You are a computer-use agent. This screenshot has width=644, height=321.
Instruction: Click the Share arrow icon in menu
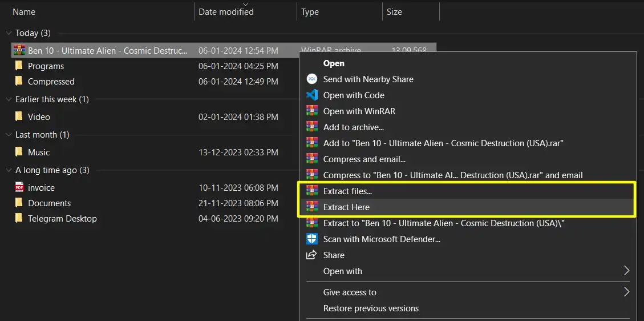(311, 255)
